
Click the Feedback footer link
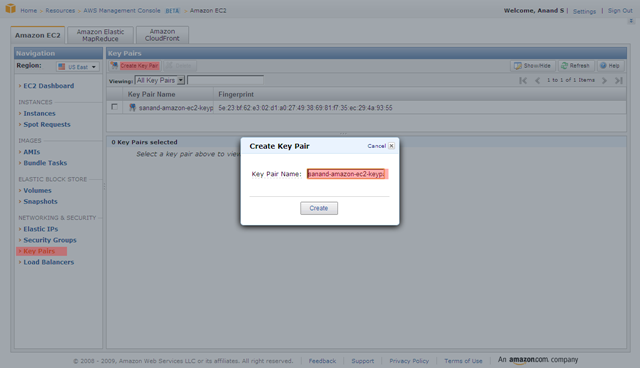[x=322, y=361]
